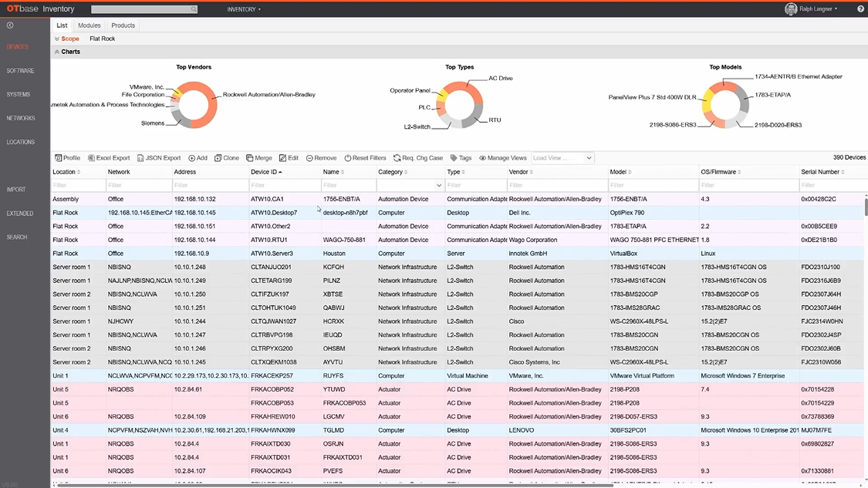The width and height of the screenshot is (868, 488).
Task: Click Manage Views
Action: pos(502,158)
